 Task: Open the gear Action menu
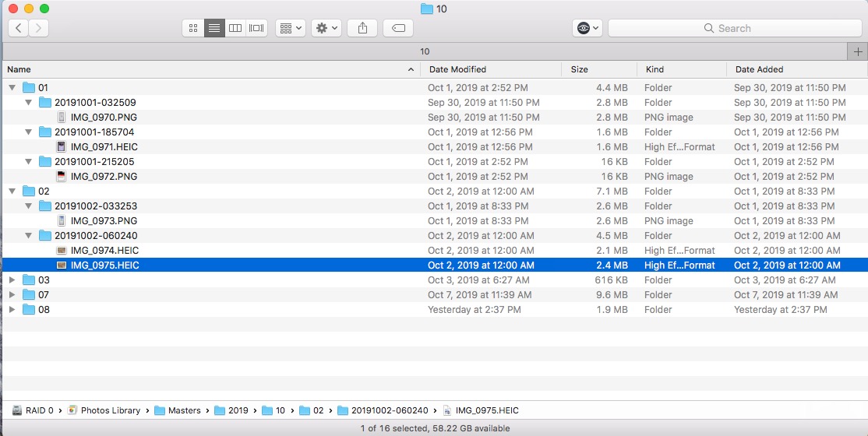pyautogui.click(x=326, y=28)
